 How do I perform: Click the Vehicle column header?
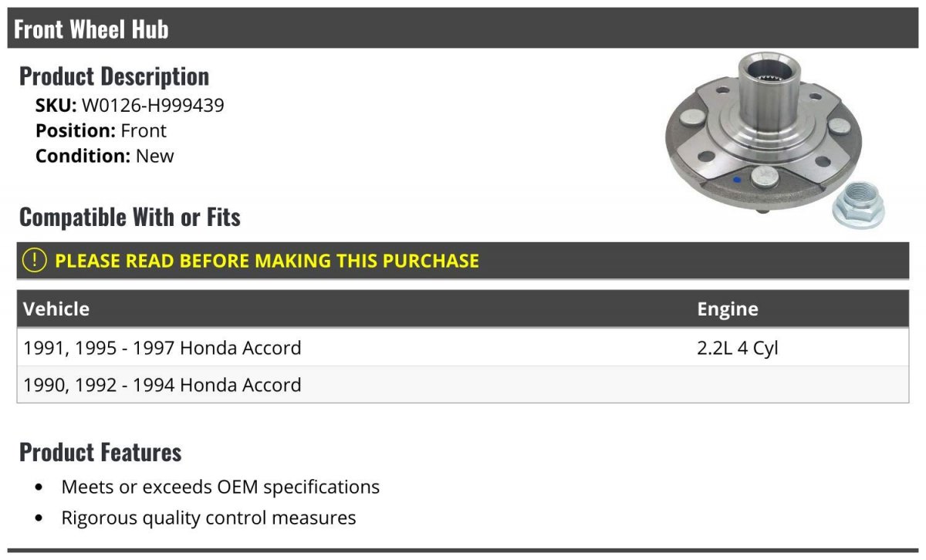coord(56,309)
